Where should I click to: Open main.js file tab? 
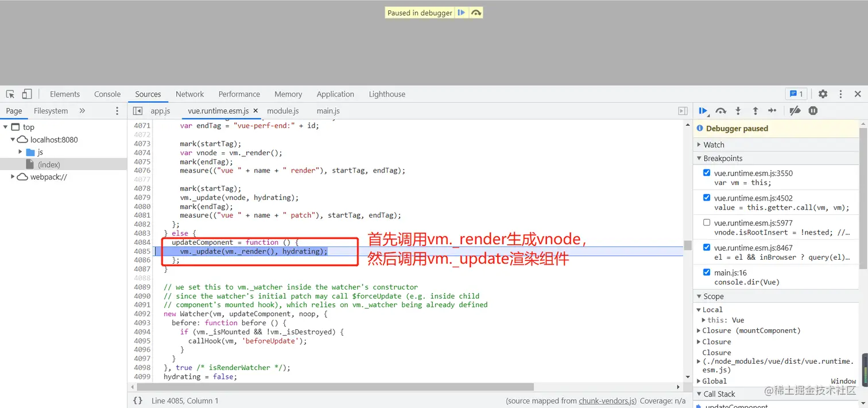point(328,111)
